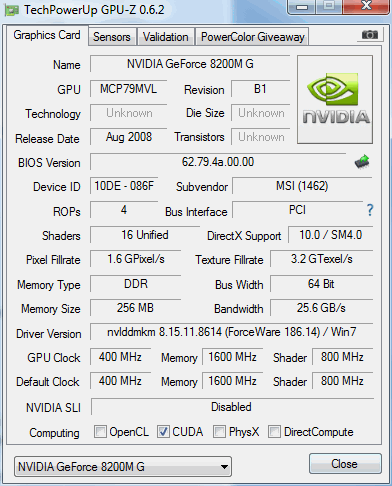Take a screenshot with the camera icon
The image size is (392, 486).
tap(370, 35)
